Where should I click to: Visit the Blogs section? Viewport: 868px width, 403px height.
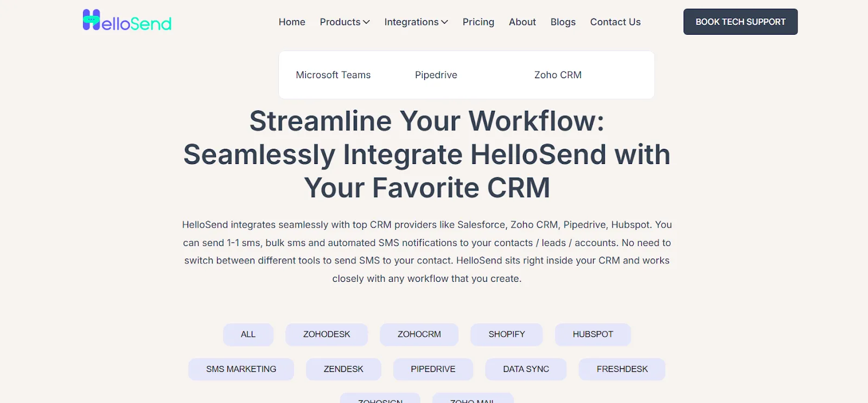coord(563,22)
